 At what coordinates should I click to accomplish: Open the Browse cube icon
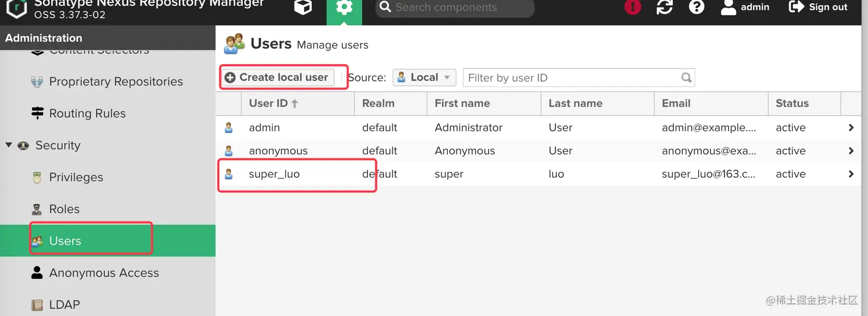(303, 7)
